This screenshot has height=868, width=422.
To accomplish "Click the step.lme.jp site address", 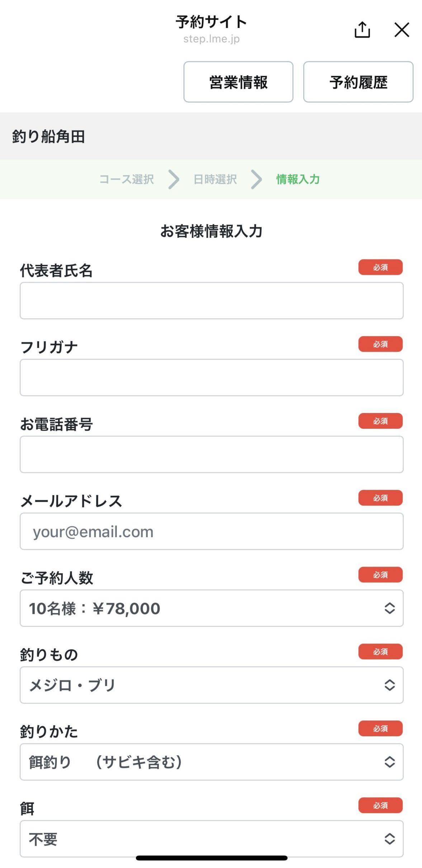I will (x=211, y=39).
